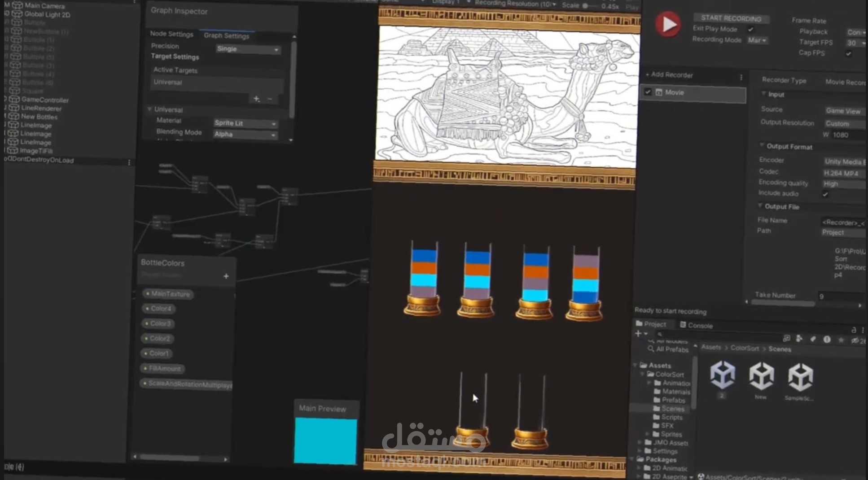Image resolution: width=868 pixels, height=480 pixels.
Task: Click the Movie recorder type icon
Action: point(659,92)
